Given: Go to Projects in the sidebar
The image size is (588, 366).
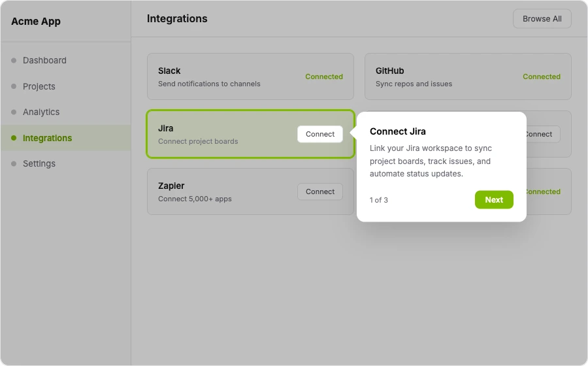Looking at the screenshot, I should click(x=65, y=86).
